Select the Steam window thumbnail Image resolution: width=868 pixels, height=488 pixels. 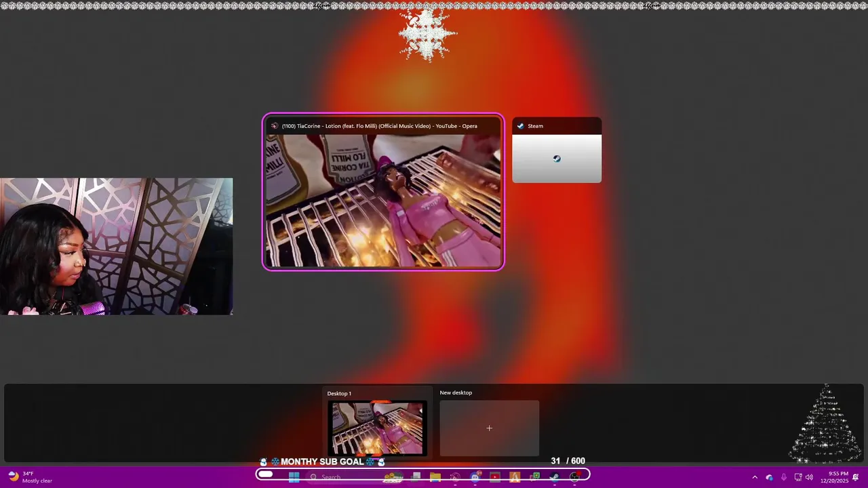(x=557, y=150)
